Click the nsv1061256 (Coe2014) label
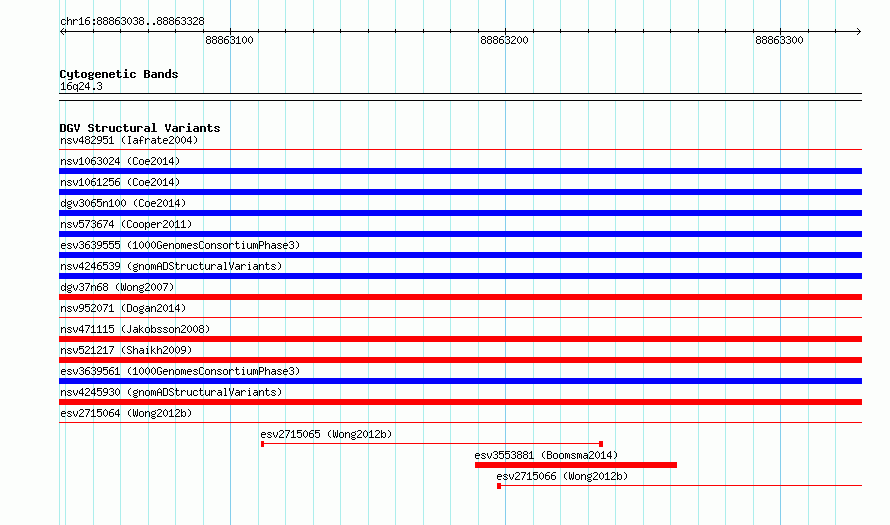Viewport: 890px width, 525px height. 120,182
